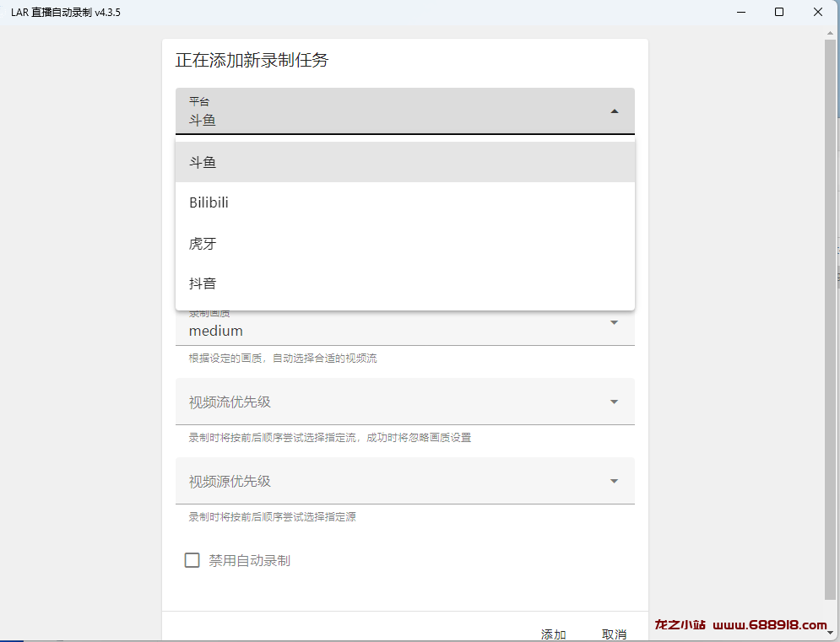840x642 pixels.
Task: Click the 添加 button
Action: click(x=554, y=634)
